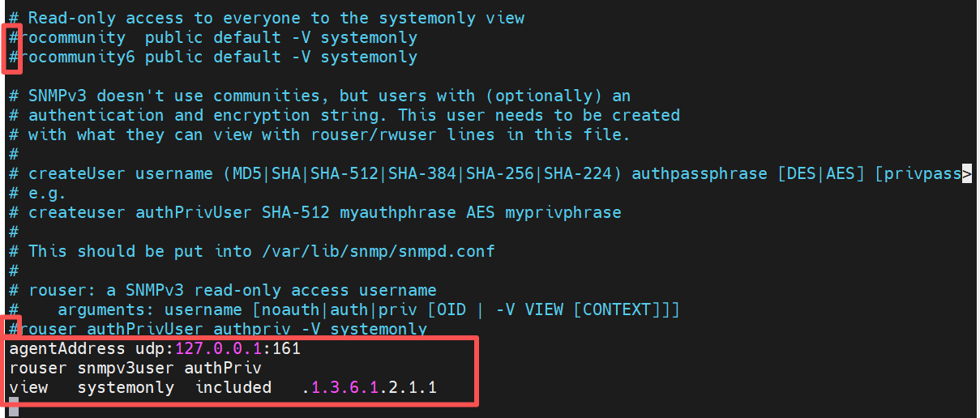Viewport: 980px width, 418px height.
Task: Click the line-truncation arrow at right edge
Action: point(966,173)
